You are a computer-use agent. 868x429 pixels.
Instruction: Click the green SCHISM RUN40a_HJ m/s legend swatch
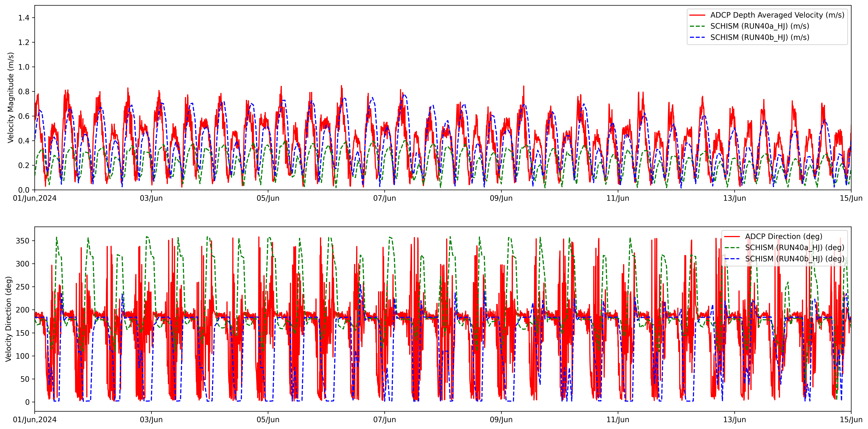click(x=697, y=26)
